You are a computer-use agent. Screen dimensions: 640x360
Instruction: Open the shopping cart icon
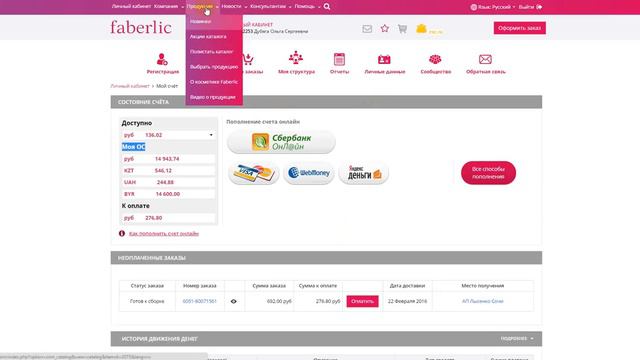(402, 29)
